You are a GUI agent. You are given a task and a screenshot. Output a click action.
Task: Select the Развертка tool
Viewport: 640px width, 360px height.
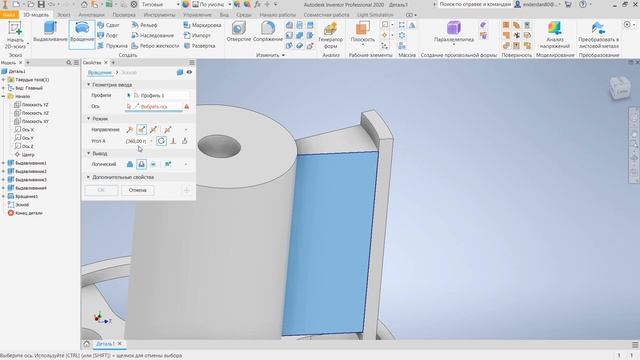[200, 46]
